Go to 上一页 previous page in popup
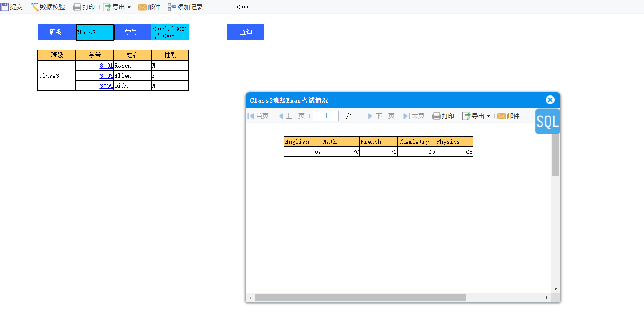The image size is (644, 325). click(291, 116)
